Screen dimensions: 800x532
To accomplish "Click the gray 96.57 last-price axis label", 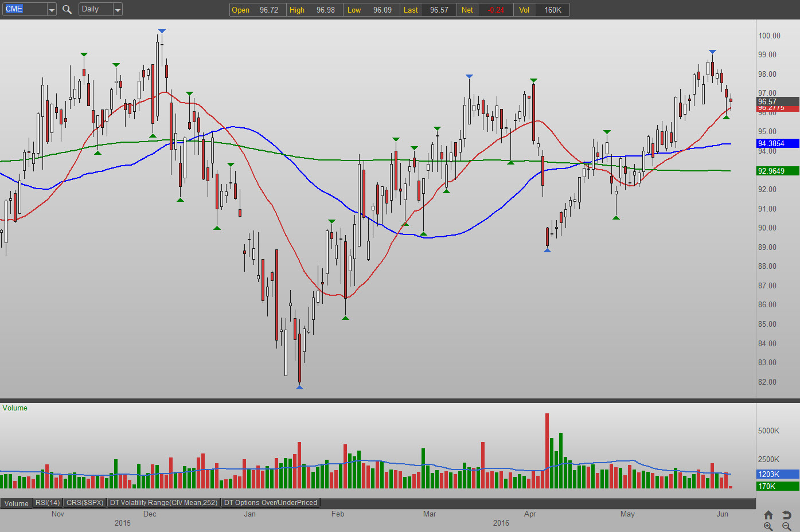I will [x=778, y=101].
